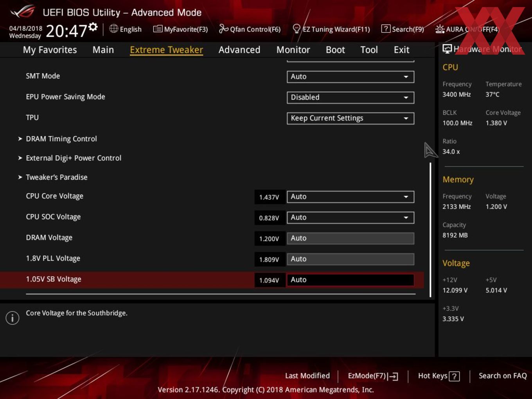Select the Exit tab
This screenshot has width=532, height=399.
[401, 50]
